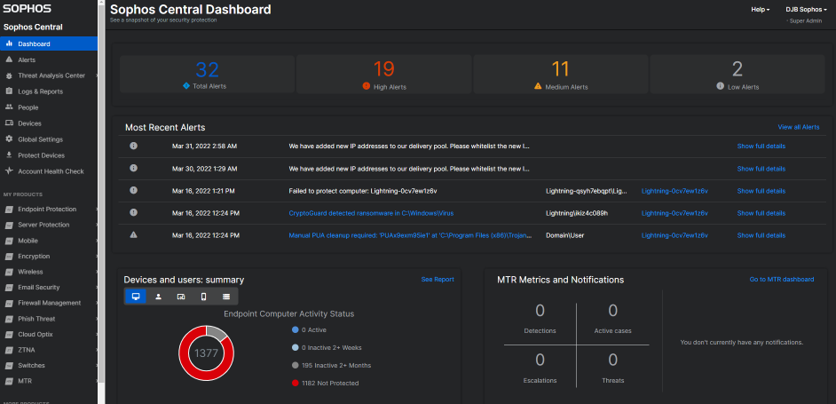Click See Report link in Devices summary
Viewport: 836px width, 404px height.
click(437, 279)
